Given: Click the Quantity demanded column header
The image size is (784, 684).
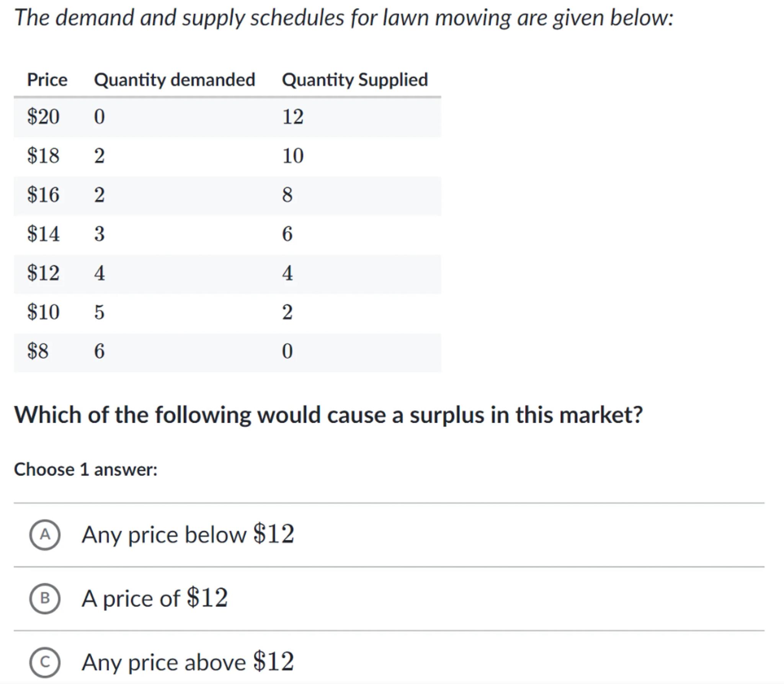Looking at the screenshot, I should click(x=175, y=80).
